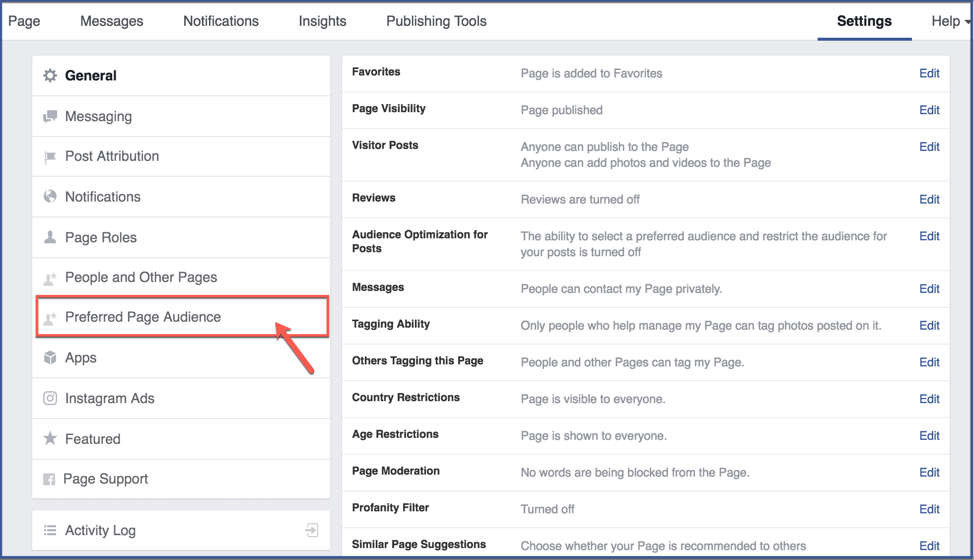This screenshot has height=560, width=974.
Task: Edit Page Moderation setting
Action: coord(929,473)
